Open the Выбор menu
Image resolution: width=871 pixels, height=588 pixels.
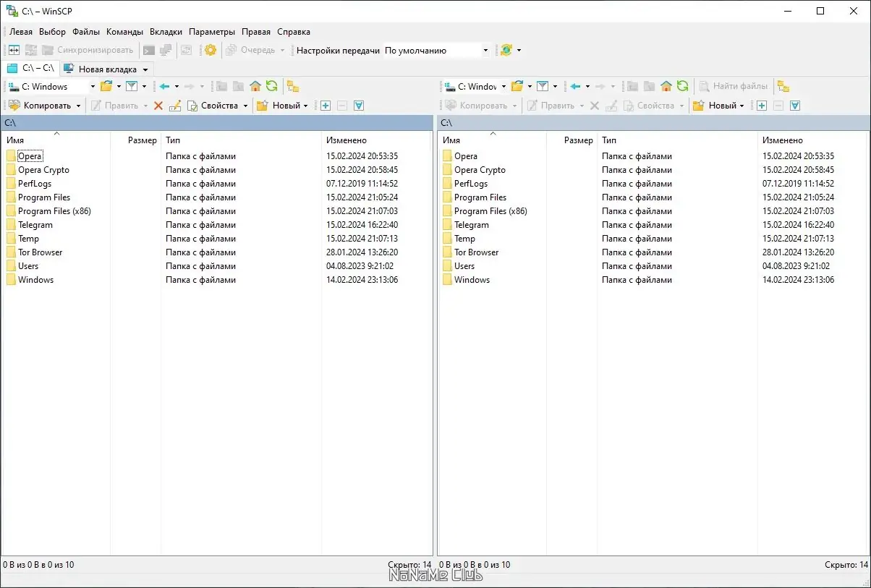coord(52,32)
